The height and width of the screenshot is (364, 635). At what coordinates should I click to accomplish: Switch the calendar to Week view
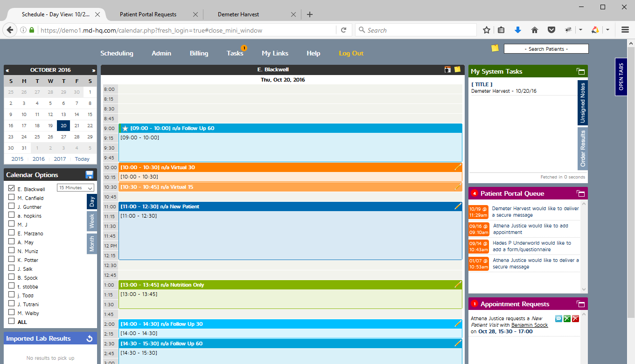click(x=91, y=221)
